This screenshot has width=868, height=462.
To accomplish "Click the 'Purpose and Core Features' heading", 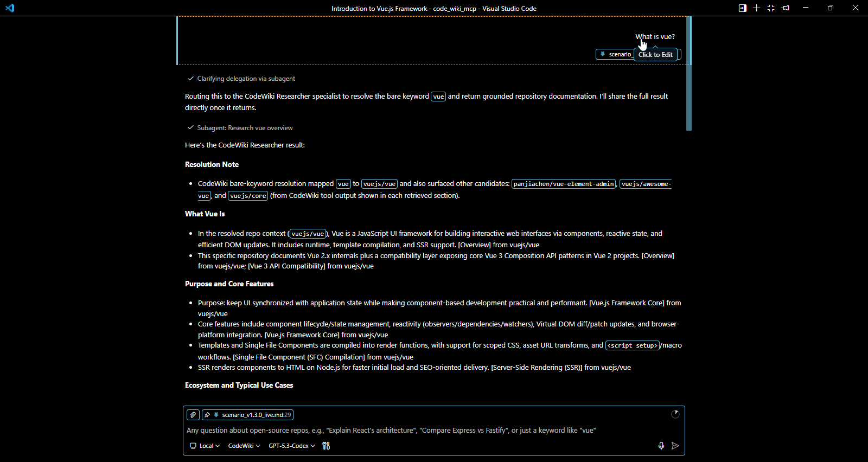I will click(229, 284).
